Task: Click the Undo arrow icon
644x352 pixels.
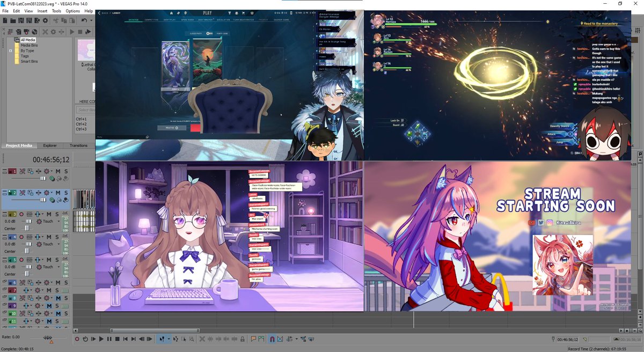Action: (84, 20)
